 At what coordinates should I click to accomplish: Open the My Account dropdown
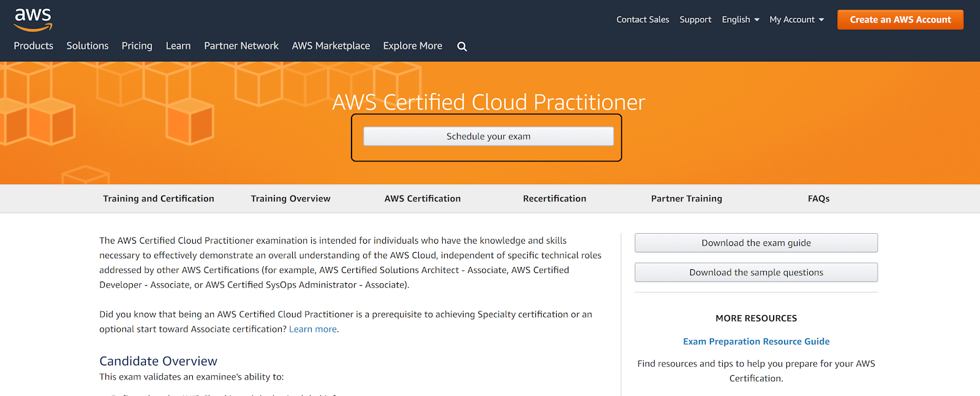pyautogui.click(x=796, y=20)
